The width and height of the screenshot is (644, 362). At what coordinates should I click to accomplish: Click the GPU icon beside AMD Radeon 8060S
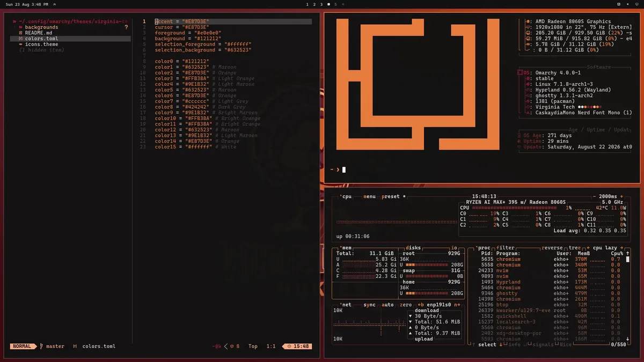point(528,21)
